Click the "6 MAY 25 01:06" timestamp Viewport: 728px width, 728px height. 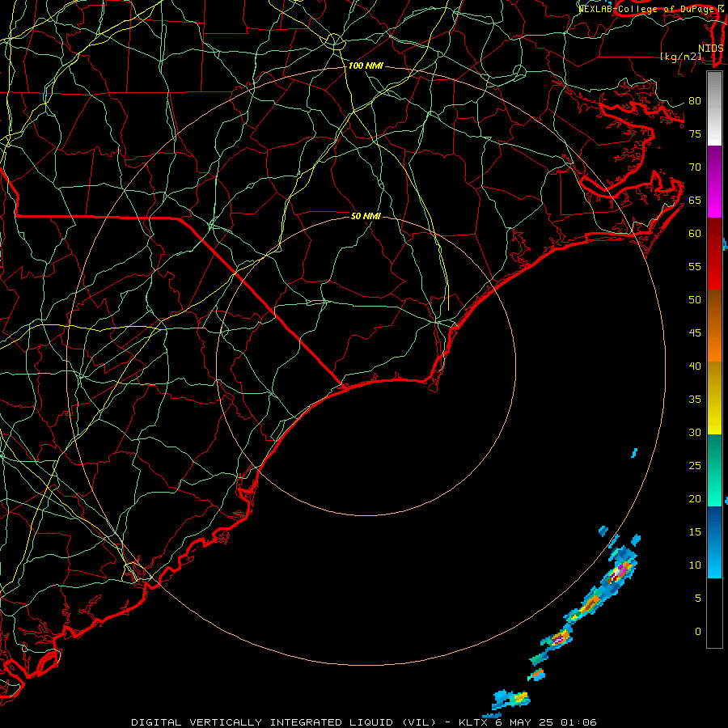coord(545,722)
